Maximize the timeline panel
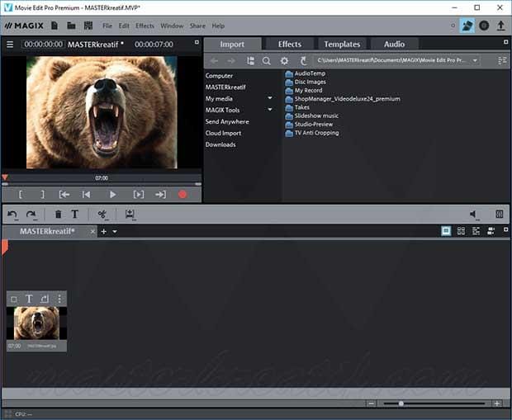Image resolution: width=512 pixels, height=420 pixels. coord(505,229)
